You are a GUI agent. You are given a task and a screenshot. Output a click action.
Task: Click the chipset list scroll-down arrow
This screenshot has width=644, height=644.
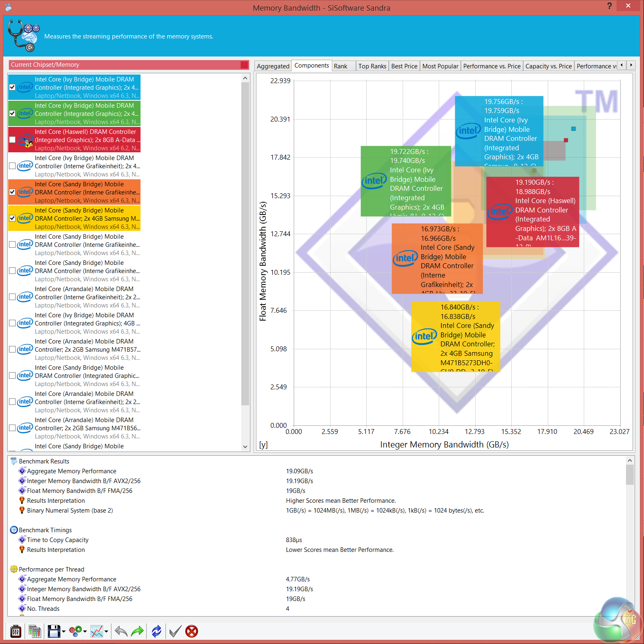(x=245, y=447)
